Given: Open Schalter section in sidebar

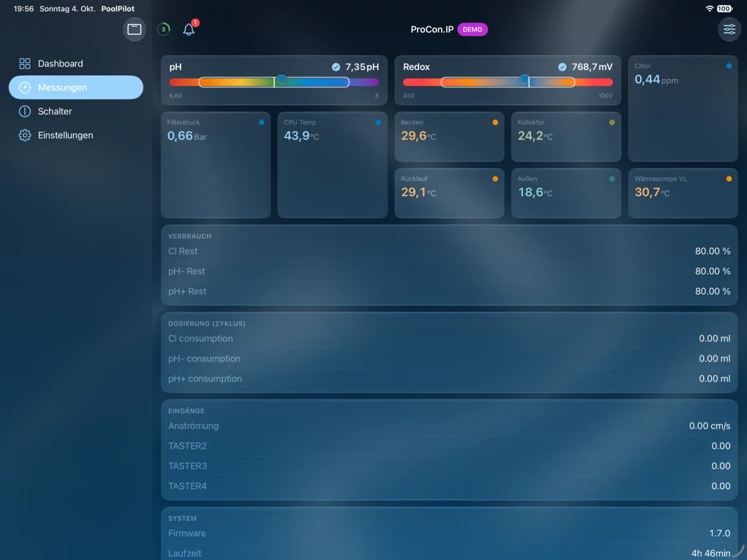Looking at the screenshot, I should 76,111.
